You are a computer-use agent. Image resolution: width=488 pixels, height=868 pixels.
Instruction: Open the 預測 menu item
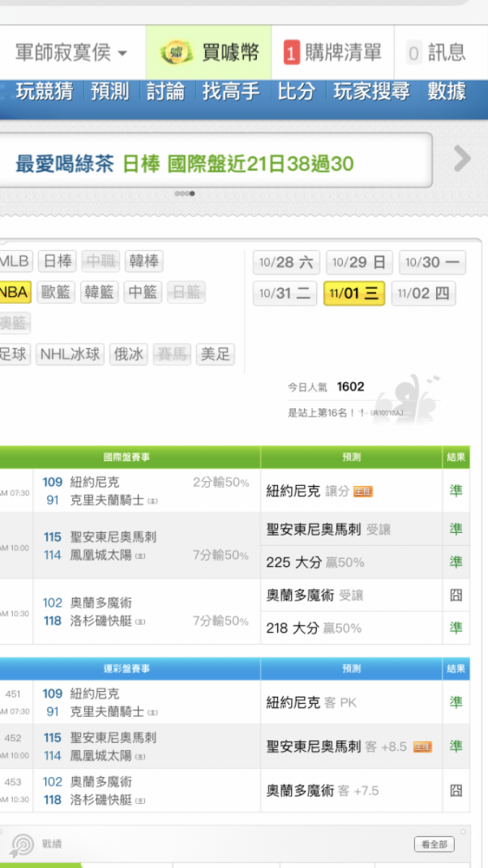(109, 91)
